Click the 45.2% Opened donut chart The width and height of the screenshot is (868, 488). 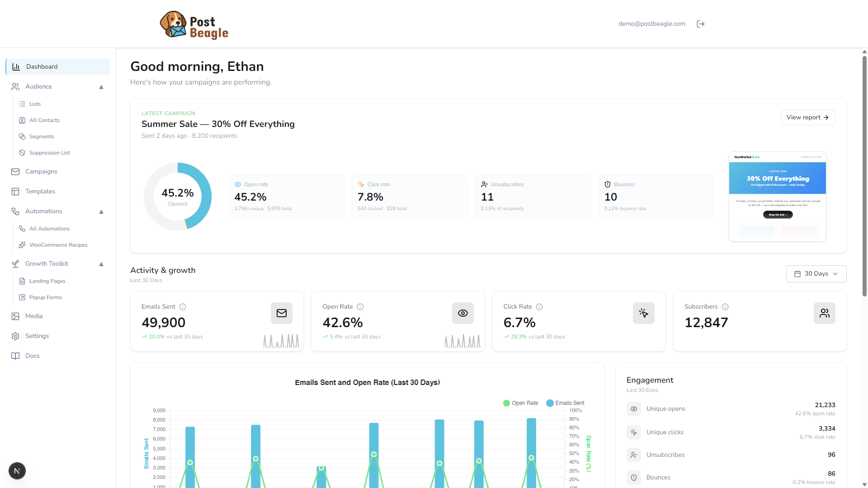[x=178, y=197]
